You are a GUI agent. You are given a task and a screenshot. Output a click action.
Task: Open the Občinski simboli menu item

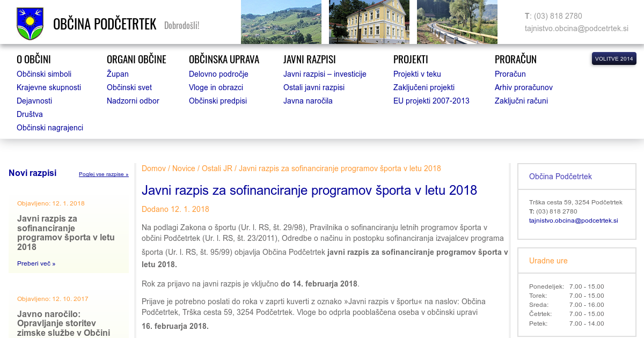44,74
